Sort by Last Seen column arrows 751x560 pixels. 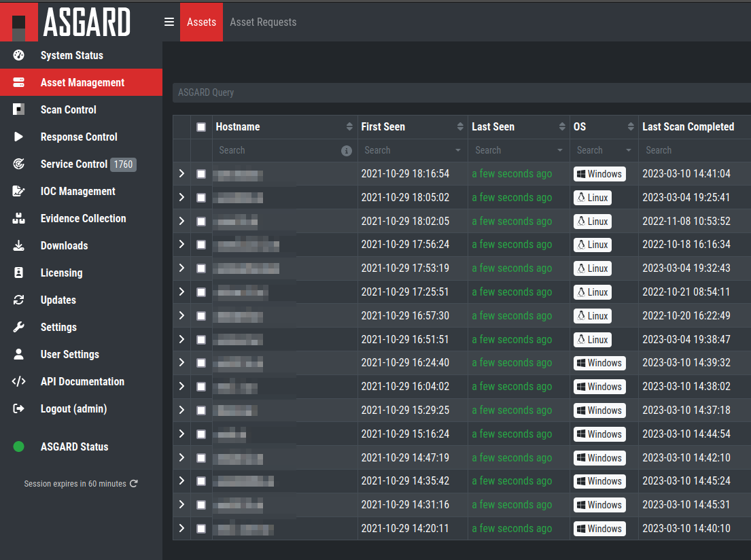562,126
